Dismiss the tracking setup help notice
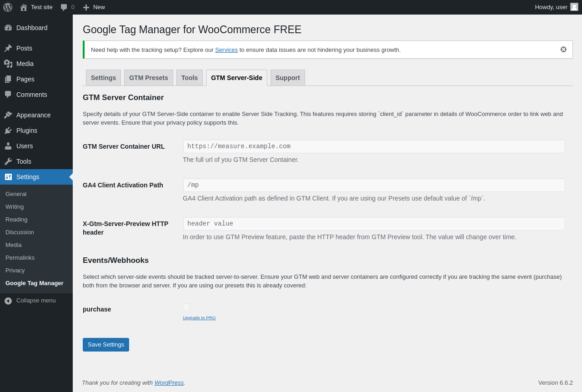The image size is (582, 392). (563, 50)
